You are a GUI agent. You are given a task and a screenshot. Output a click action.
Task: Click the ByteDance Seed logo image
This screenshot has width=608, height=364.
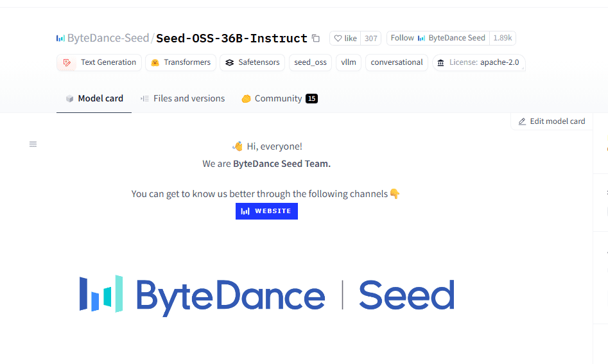pyautogui.click(x=267, y=296)
